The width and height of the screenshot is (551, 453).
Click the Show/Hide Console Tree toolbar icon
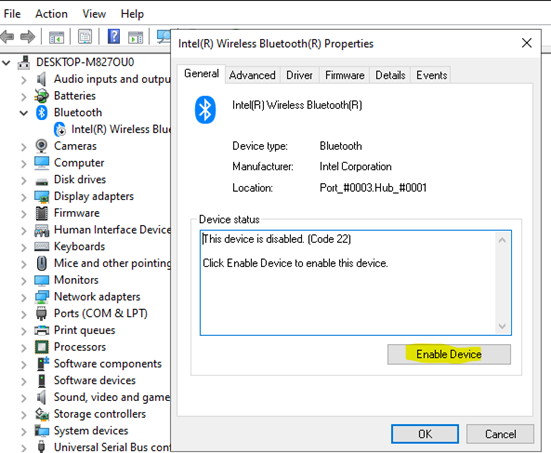pyautogui.click(x=56, y=37)
